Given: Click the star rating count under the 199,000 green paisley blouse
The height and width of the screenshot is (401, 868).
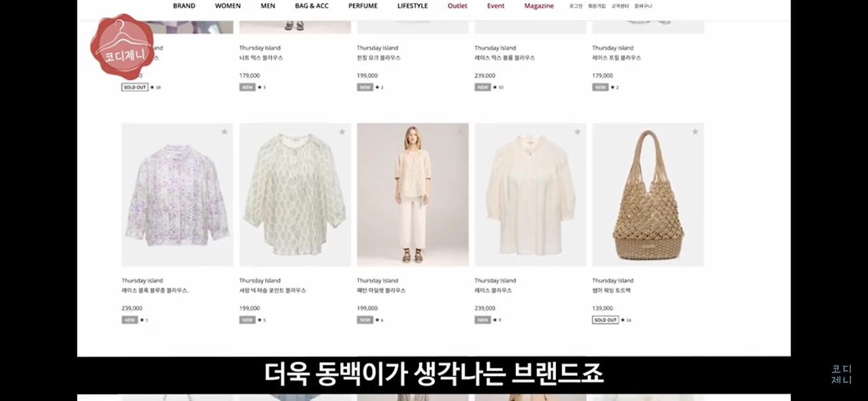Looking at the screenshot, I should 260,320.
